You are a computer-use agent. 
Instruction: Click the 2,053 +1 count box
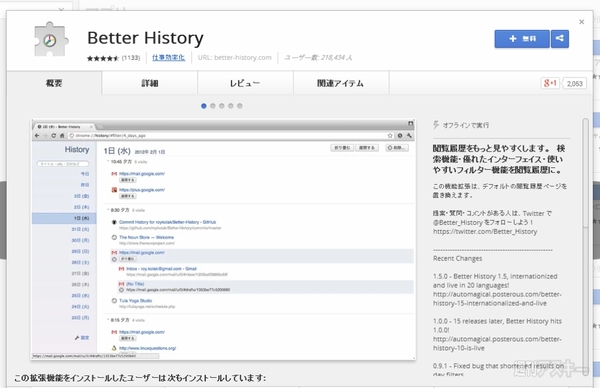pyautogui.click(x=574, y=83)
